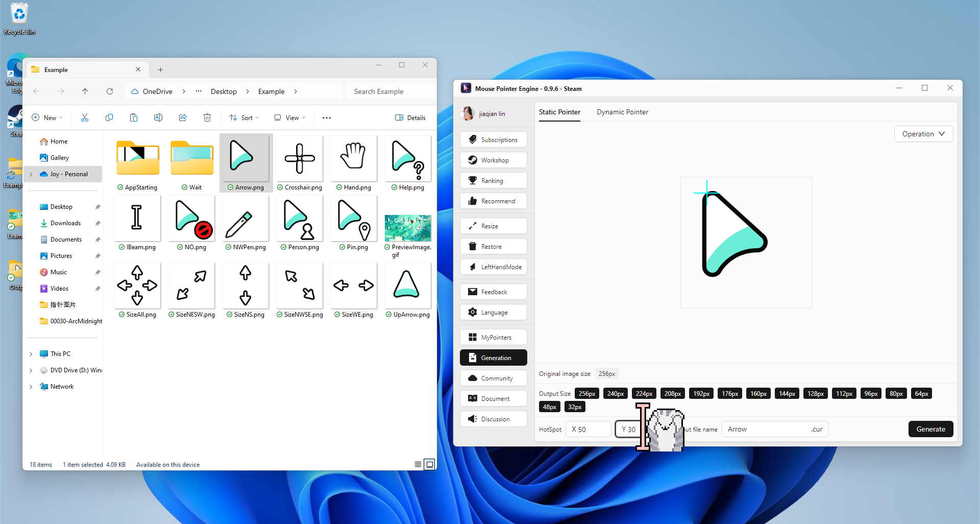Open the Sort dropdown in File Explorer
980x524 pixels.
point(244,118)
